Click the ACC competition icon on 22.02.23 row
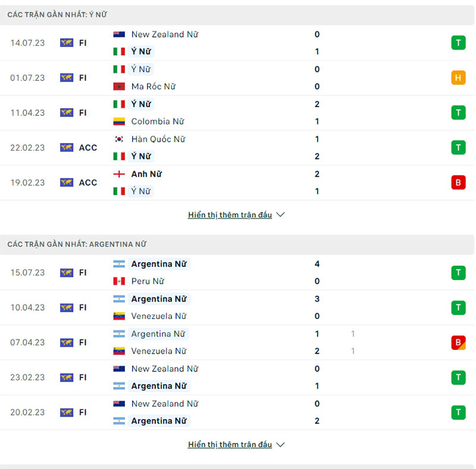 pyautogui.click(x=65, y=147)
